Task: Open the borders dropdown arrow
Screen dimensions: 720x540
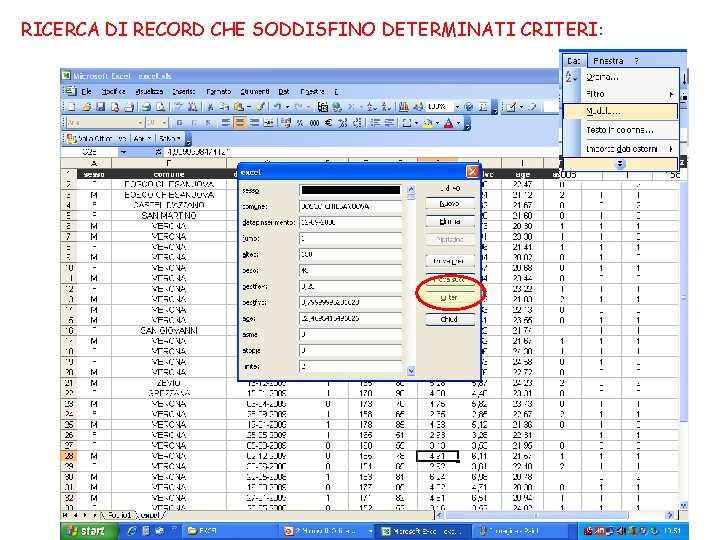Action: [416, 123]
